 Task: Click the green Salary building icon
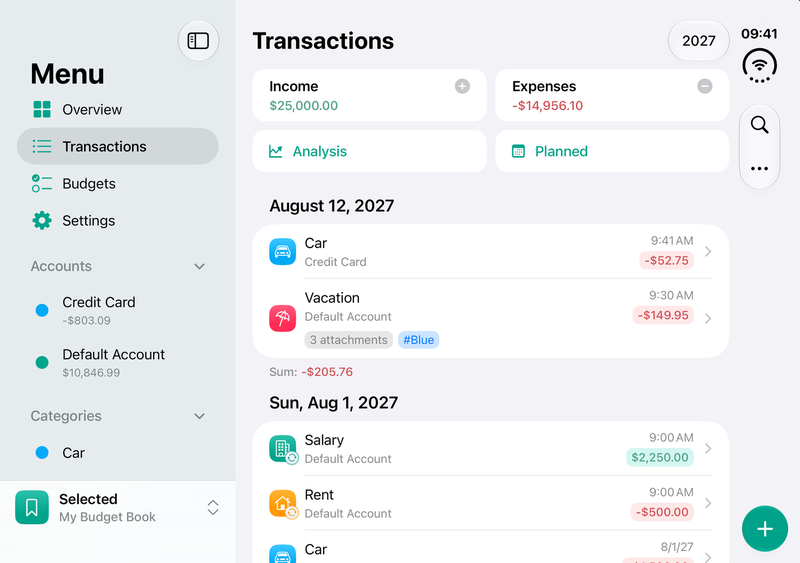point(283,449)
